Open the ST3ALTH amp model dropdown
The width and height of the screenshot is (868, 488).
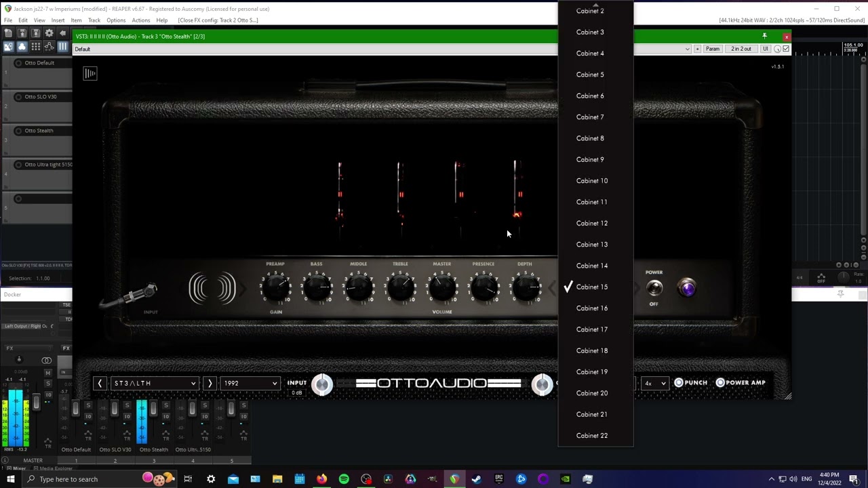tap(155, 383)
